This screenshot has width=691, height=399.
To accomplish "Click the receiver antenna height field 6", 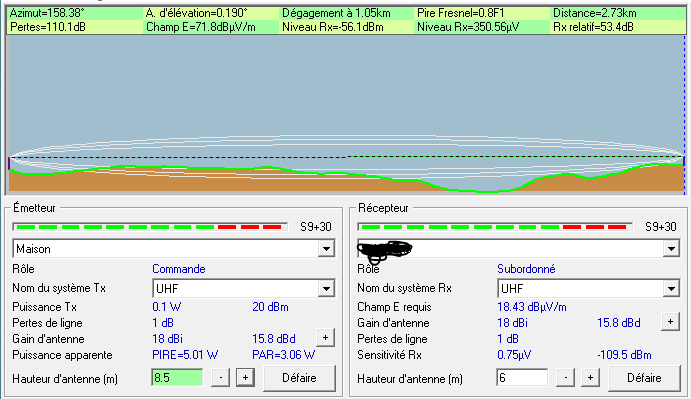I will pos(522,378).
